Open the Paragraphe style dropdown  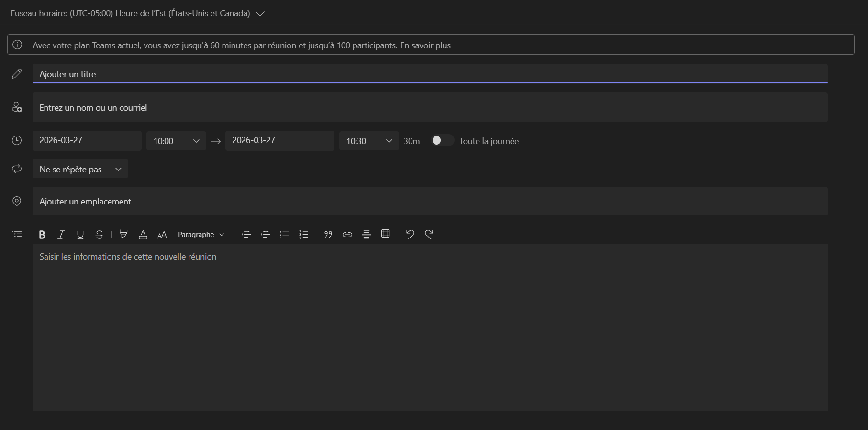pos(201,235)
